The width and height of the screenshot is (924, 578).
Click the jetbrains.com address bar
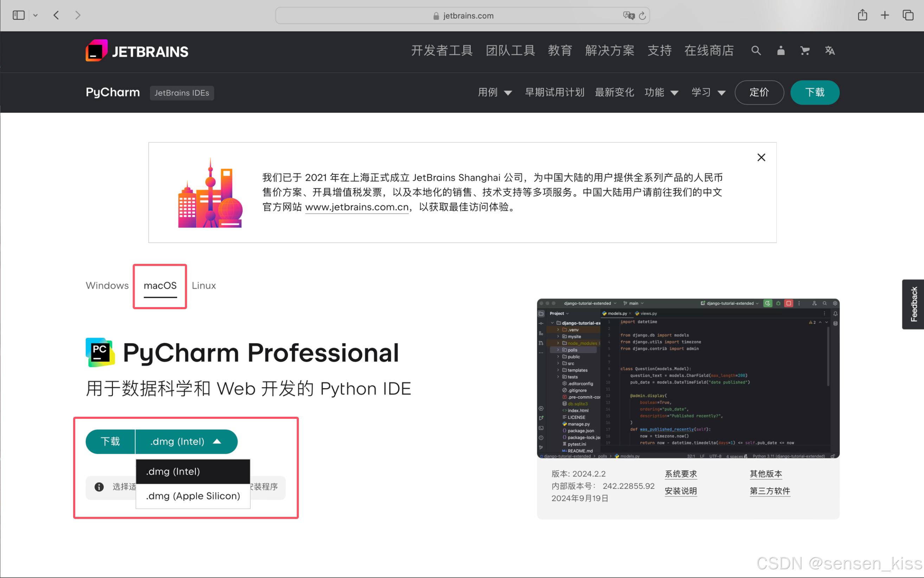point(462,16)
